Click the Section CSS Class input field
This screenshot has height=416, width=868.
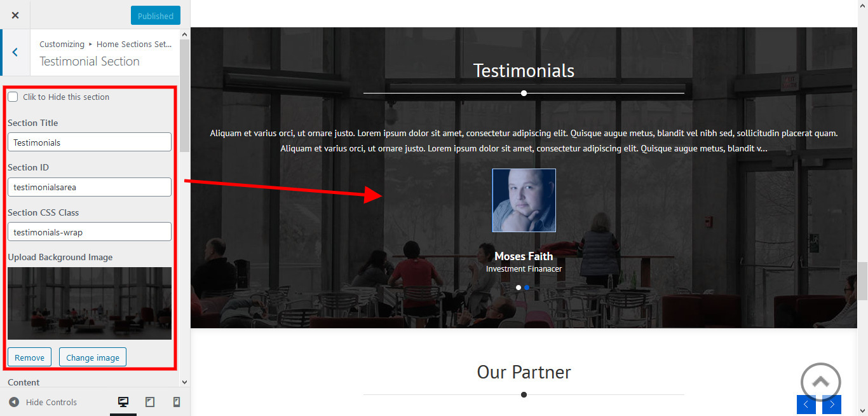click(90, 232)
